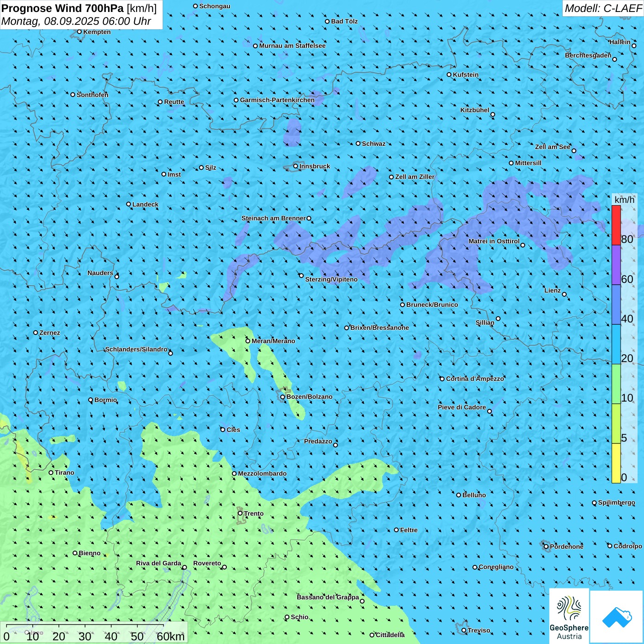Screen dimensions: 644x644
Task: Click the 'km/h' legend heading
Action: [x=624, y=200]
